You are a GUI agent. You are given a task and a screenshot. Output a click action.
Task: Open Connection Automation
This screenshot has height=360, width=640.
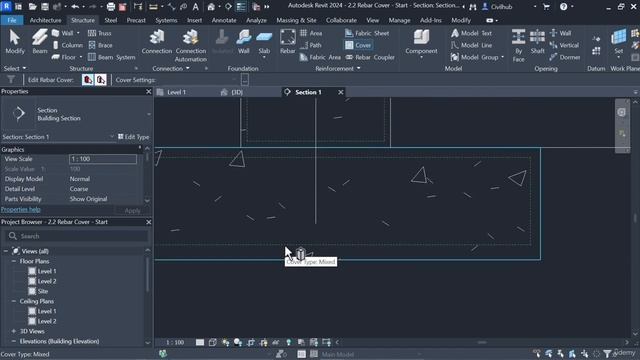pyautogui.click(x=191, y=45)
